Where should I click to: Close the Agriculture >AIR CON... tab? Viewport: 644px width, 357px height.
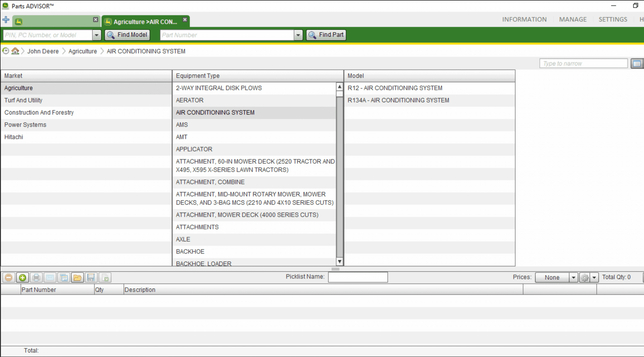click(185, 20)
